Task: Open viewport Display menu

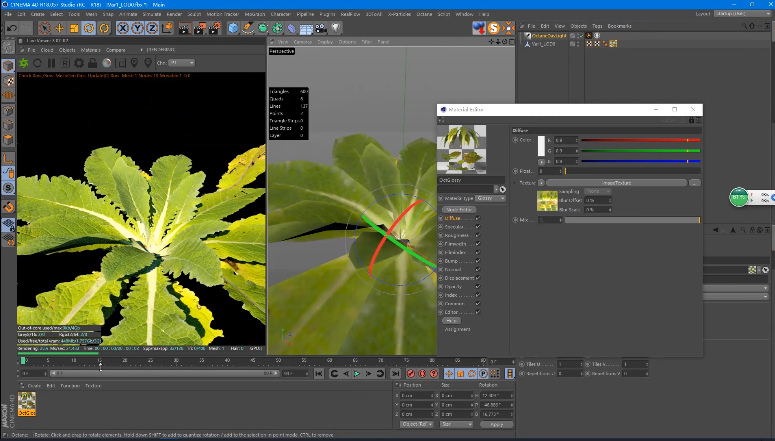Action: point(325,42)
